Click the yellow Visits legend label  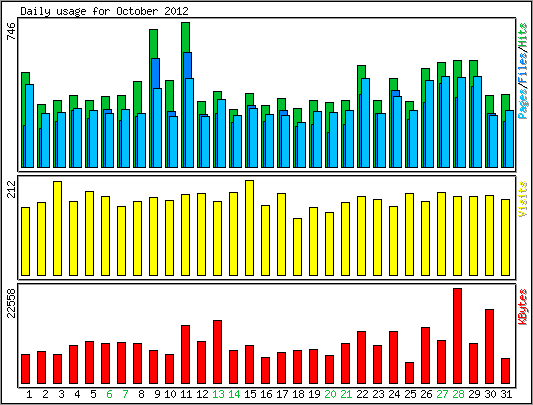523,199
